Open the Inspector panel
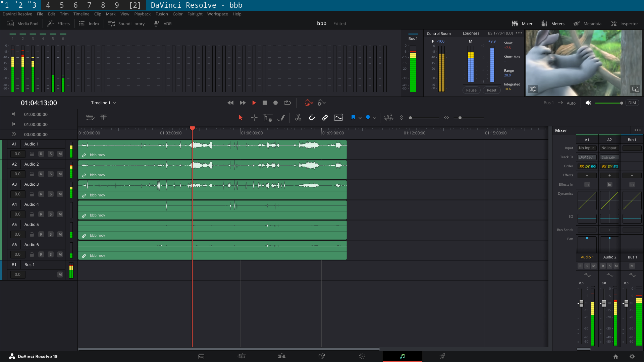The width and height of the screenshot is (644, 362). coord(625,24)
